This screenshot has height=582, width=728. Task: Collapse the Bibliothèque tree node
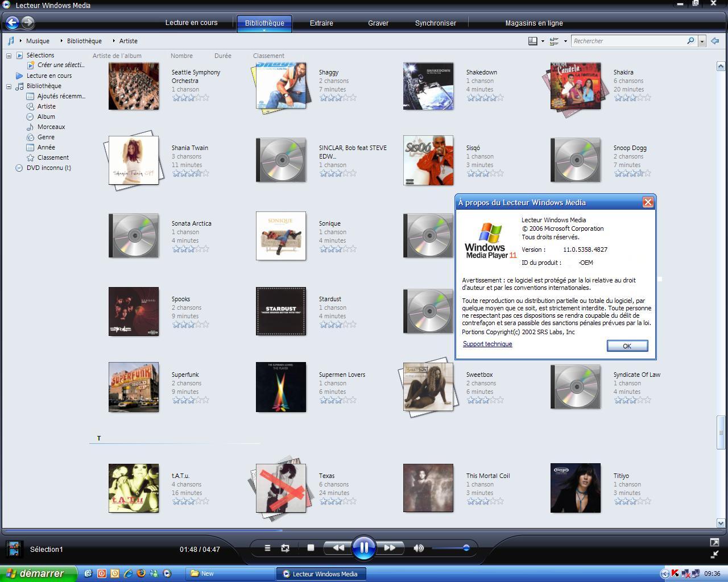coord(9,86)
